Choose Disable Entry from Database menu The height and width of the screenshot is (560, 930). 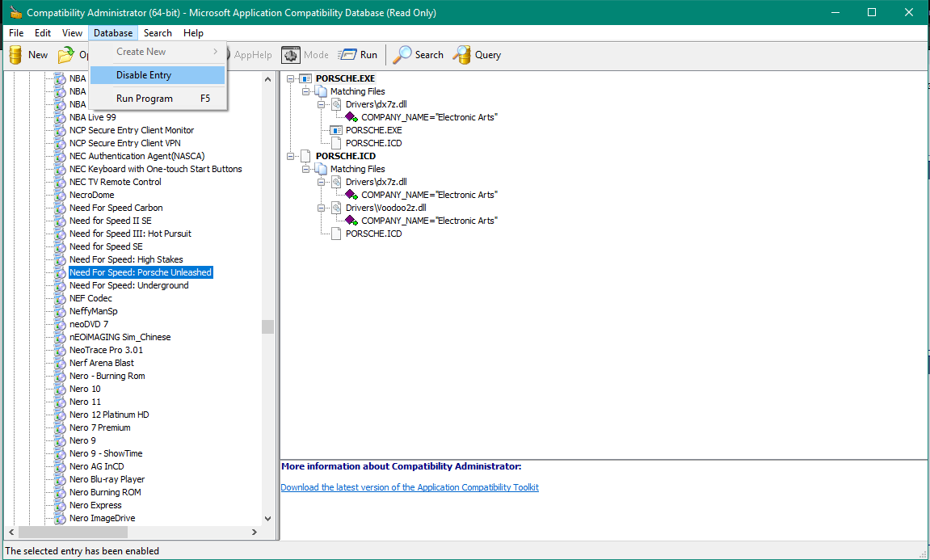click(158, 74)
